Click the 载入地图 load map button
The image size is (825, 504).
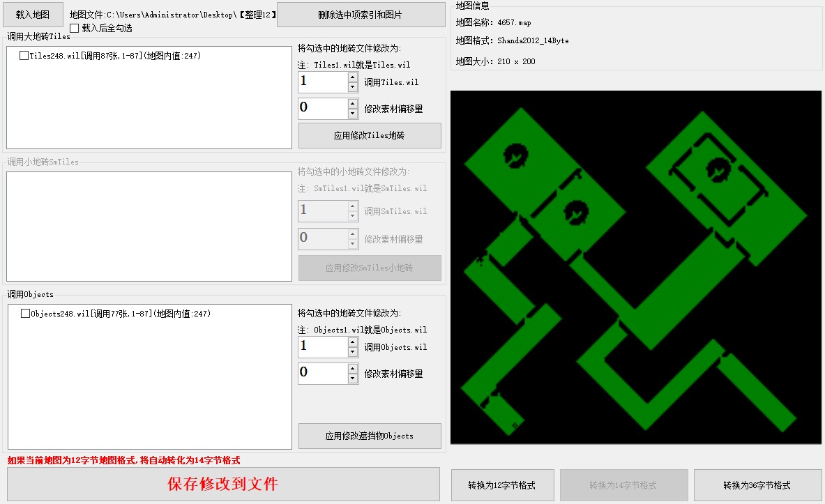pyautogui.click(x=32, y=14)
